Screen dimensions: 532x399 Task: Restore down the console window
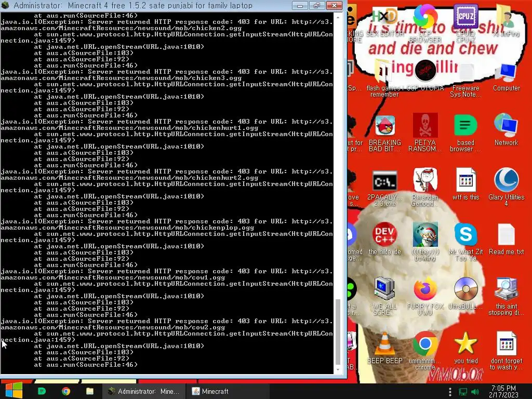tap(316, 5)
